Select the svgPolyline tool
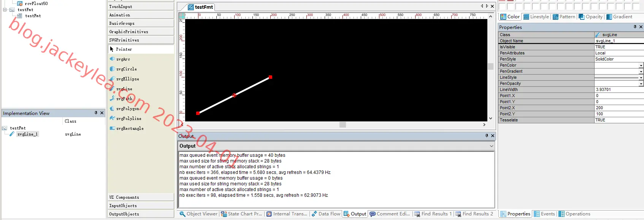This screenshot has height=220, width=644. (128, 118)
